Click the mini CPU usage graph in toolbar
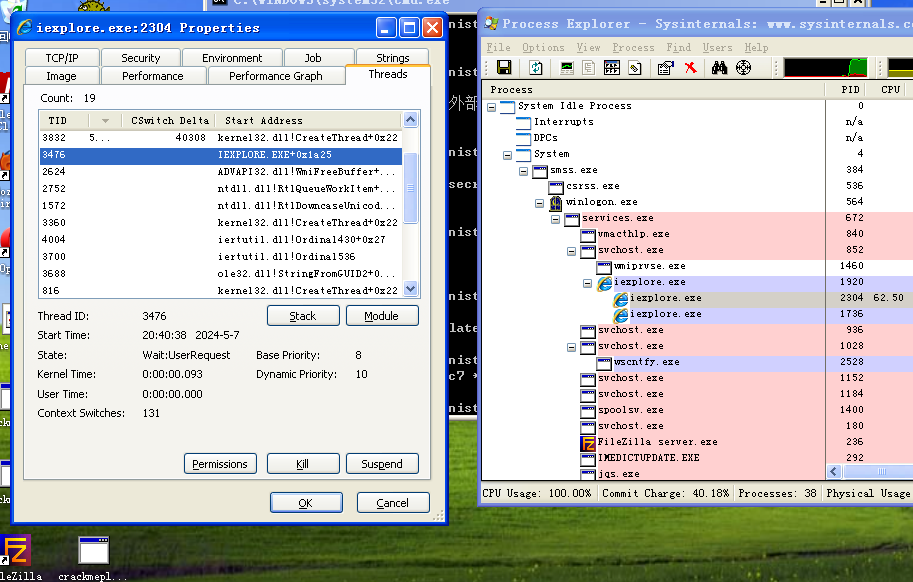The width and height of the screenshot is (913, 582). coord(826,68)
